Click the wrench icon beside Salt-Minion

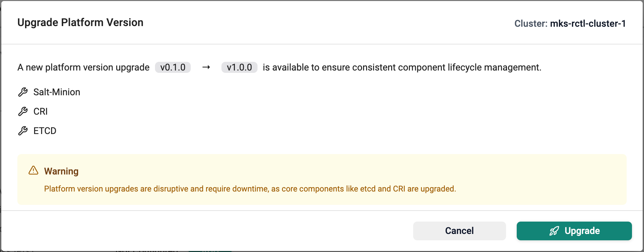pos(23,92)
